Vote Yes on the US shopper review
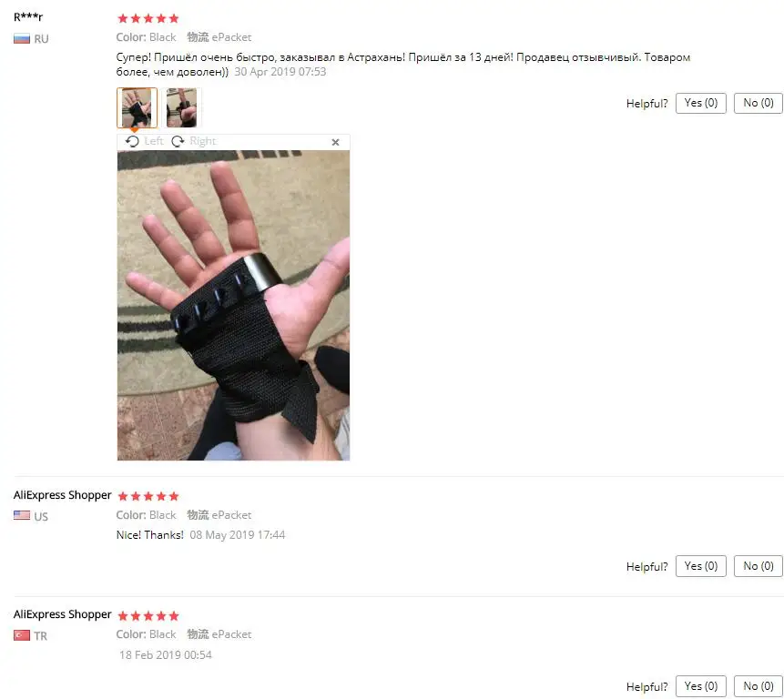The height and width of the screenshot is (699, 784). (x=700, y=566)
